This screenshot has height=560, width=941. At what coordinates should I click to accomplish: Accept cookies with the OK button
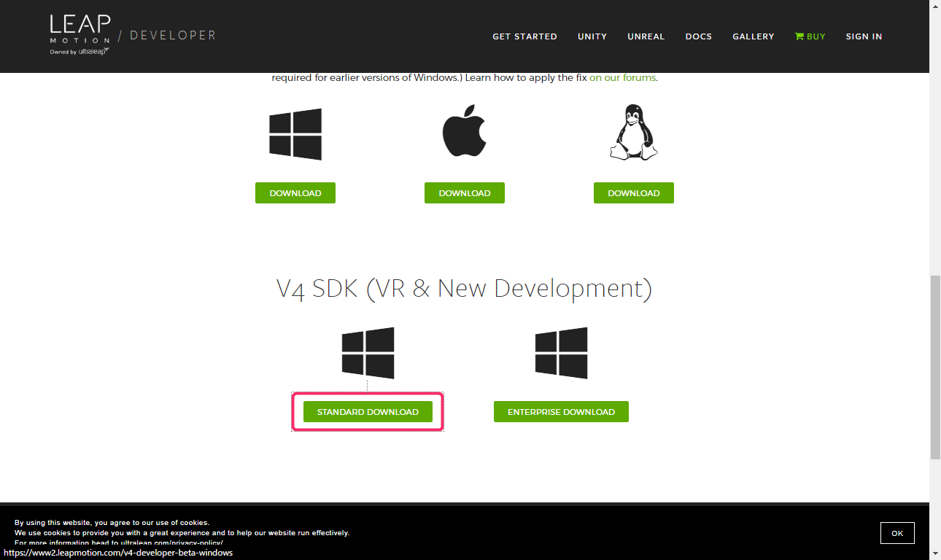point(897,533)
